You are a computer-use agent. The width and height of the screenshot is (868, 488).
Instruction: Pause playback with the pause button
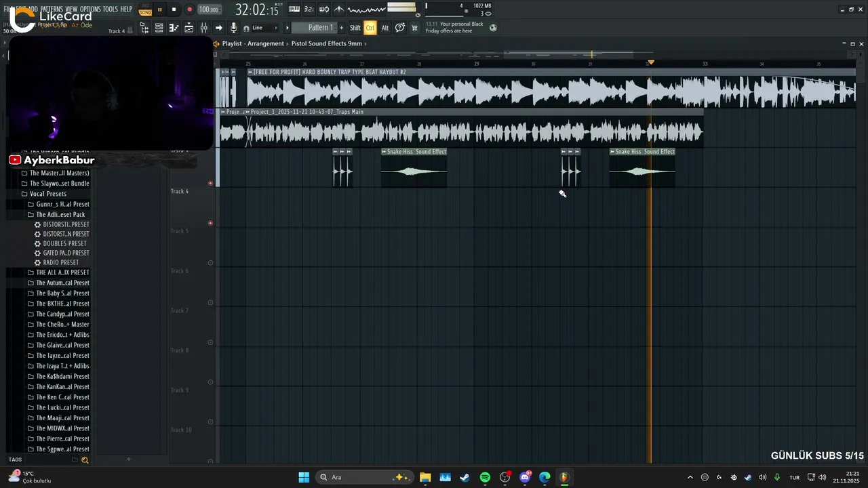pos(159,9)
